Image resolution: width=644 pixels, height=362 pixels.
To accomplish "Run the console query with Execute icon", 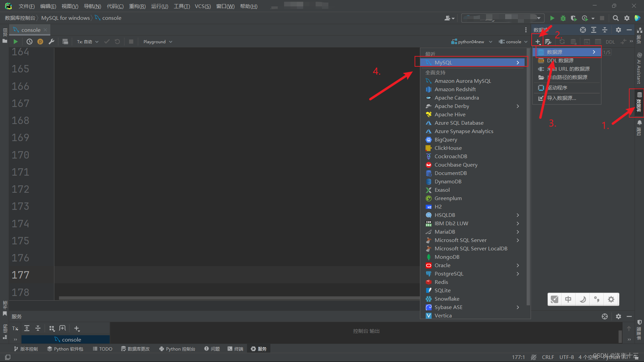I will 15,42.
